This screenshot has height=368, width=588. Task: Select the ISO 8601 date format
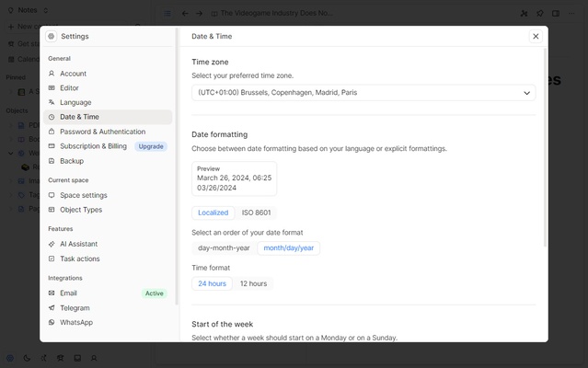(257, 213)
